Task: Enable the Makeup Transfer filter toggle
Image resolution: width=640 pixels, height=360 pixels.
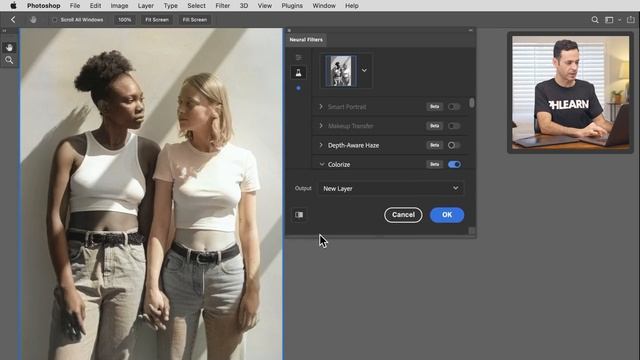Action: [x=454, y=126]
